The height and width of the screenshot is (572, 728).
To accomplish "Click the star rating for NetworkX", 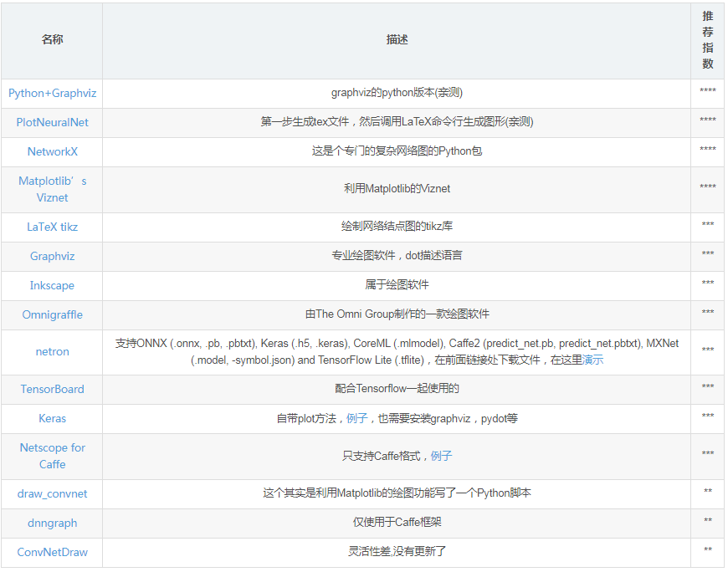I will pos(708,149).
